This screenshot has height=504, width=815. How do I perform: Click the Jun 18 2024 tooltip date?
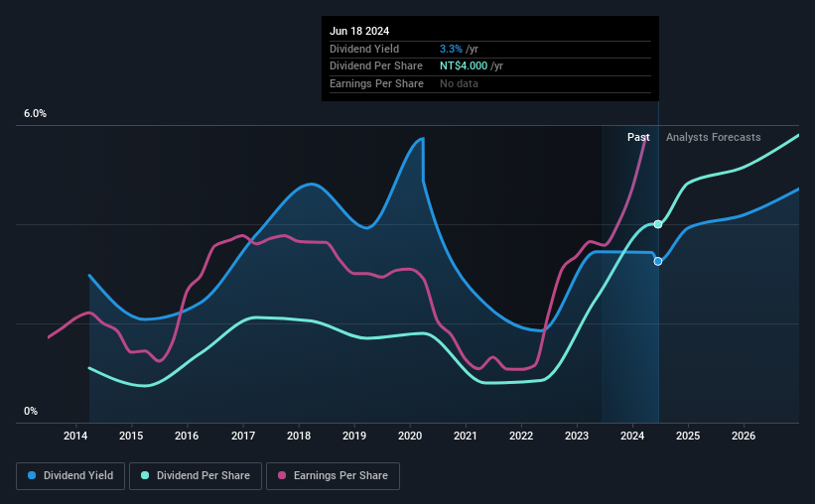(359, 31)
